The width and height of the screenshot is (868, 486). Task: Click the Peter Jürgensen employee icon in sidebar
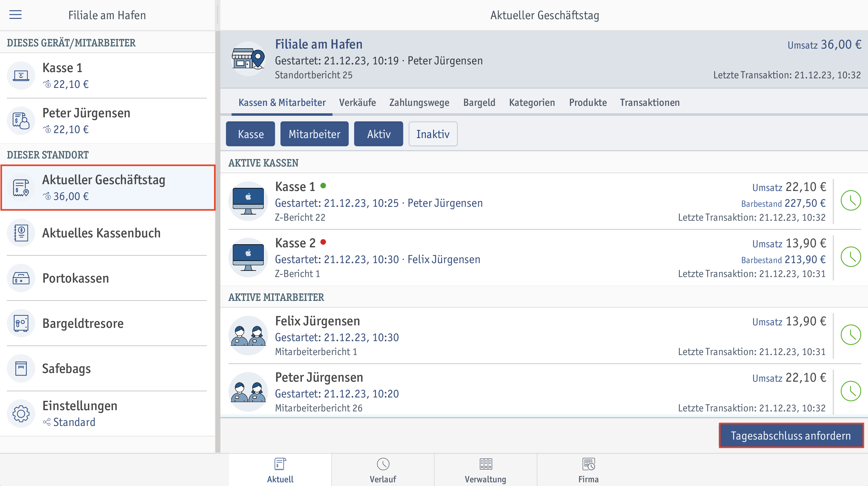[21, 121]
